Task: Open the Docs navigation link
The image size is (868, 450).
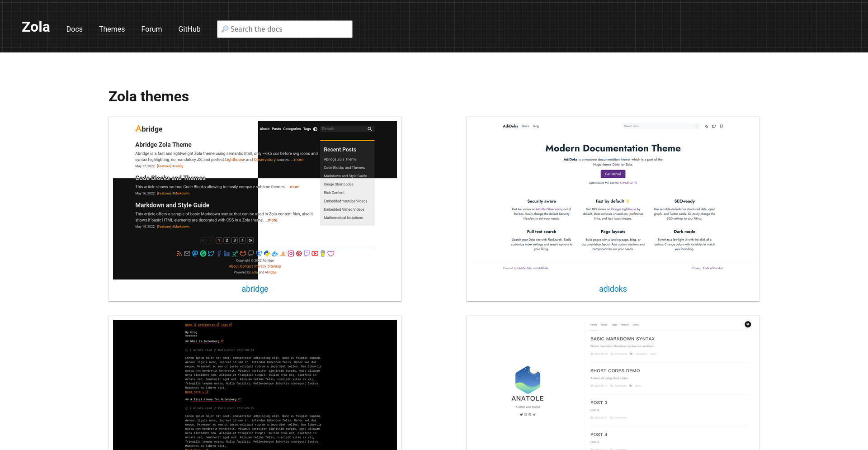Action: tap(75, 29)
